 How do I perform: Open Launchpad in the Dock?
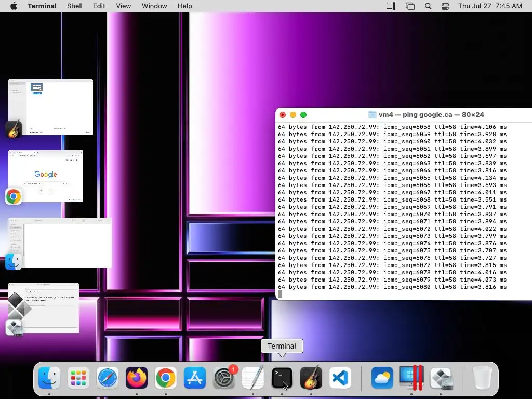click(x=78, y=378)
